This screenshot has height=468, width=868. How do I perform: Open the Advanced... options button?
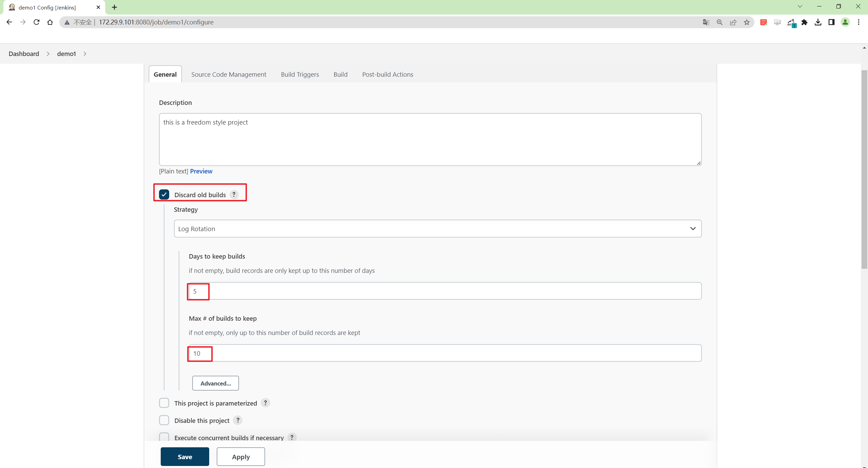point(216,383)
